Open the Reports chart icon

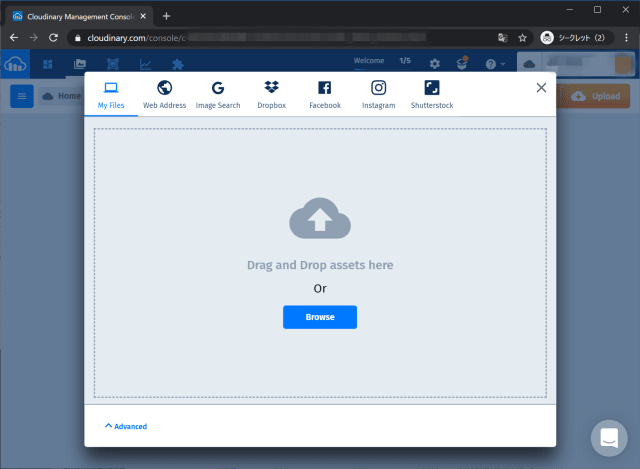[145, 64]
